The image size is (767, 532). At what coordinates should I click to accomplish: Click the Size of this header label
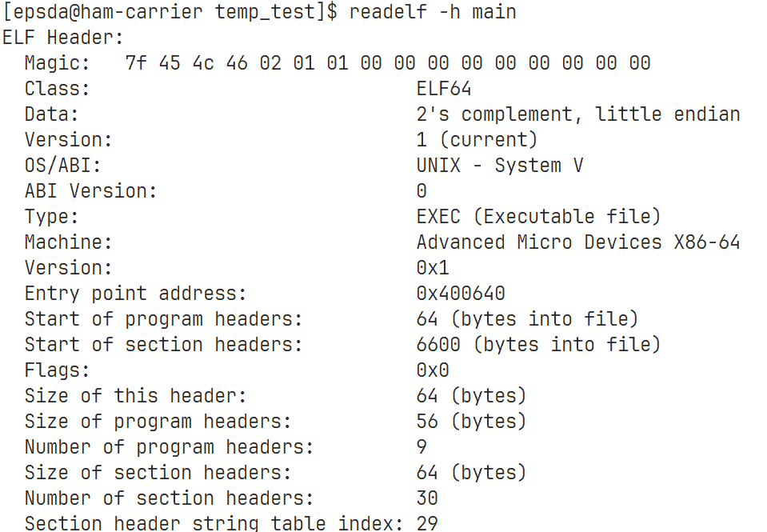135,395
